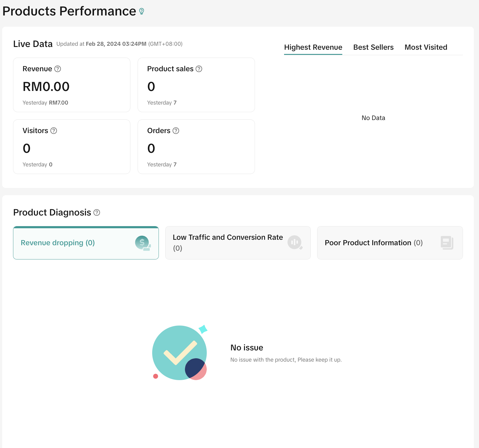Click the chart magnifier icon in Low Traffic card

point(295,242)
